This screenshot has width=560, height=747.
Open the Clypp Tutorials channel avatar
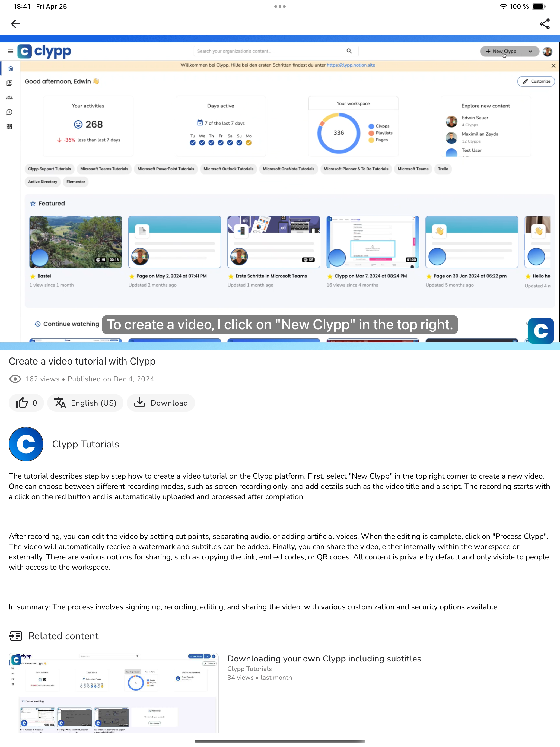point(26,444)
